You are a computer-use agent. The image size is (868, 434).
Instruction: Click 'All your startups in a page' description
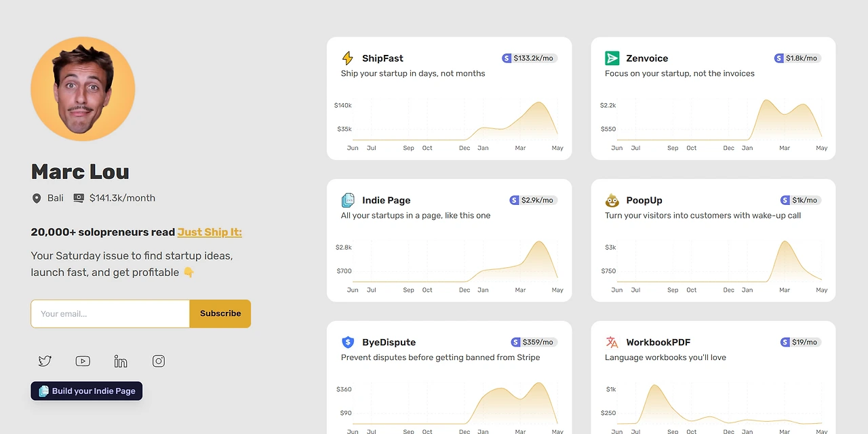(x=416, y=216)
